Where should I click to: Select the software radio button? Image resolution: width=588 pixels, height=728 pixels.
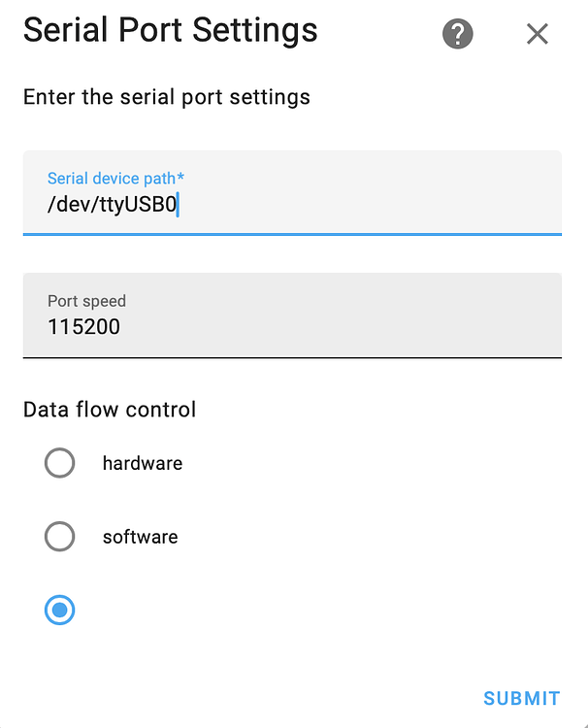coord(59,537)
